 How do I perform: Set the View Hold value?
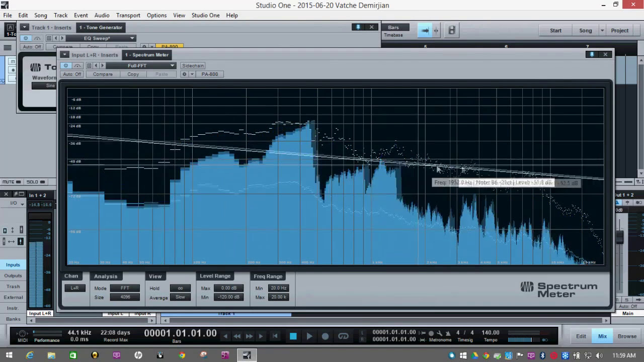pyautogui.click(x=180, y=288)
